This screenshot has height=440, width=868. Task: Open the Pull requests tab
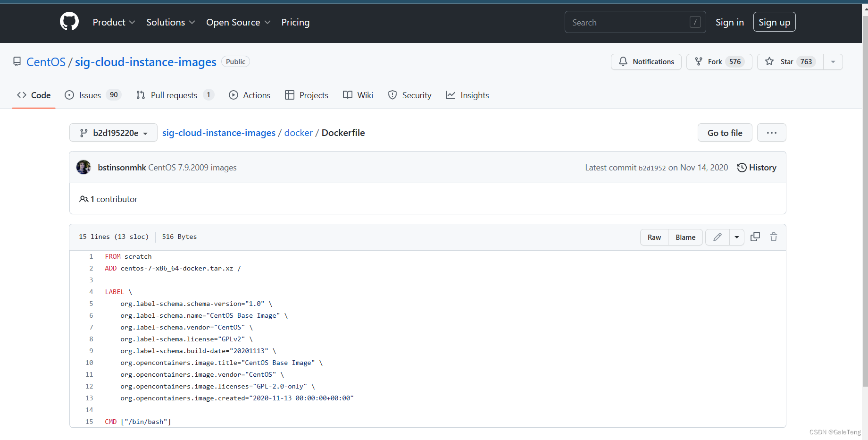175,95
